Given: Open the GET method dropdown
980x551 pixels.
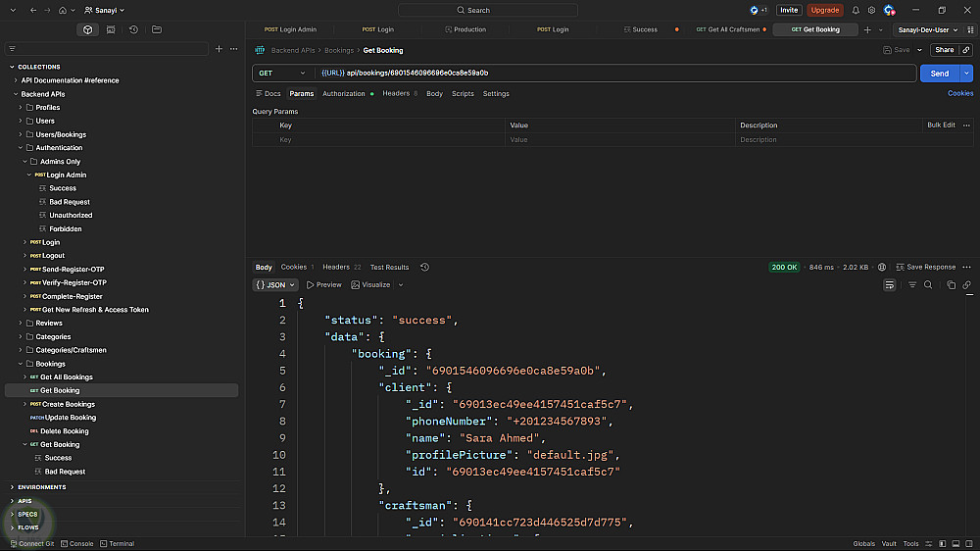Looking at the screenshot, I should coord(280,74).
